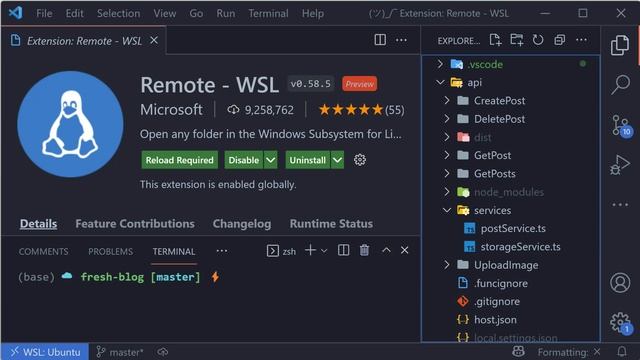Expand the dist folder
This screenshot has width=640, height=360.
click(x=447, y=137)
